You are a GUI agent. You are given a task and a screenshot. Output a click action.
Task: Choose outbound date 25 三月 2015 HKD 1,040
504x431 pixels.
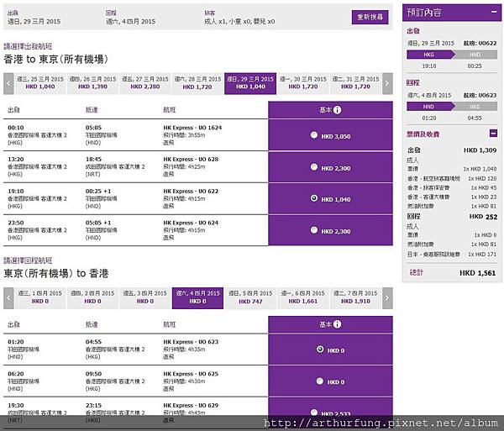pyautogui.click(x=40, y=83)
